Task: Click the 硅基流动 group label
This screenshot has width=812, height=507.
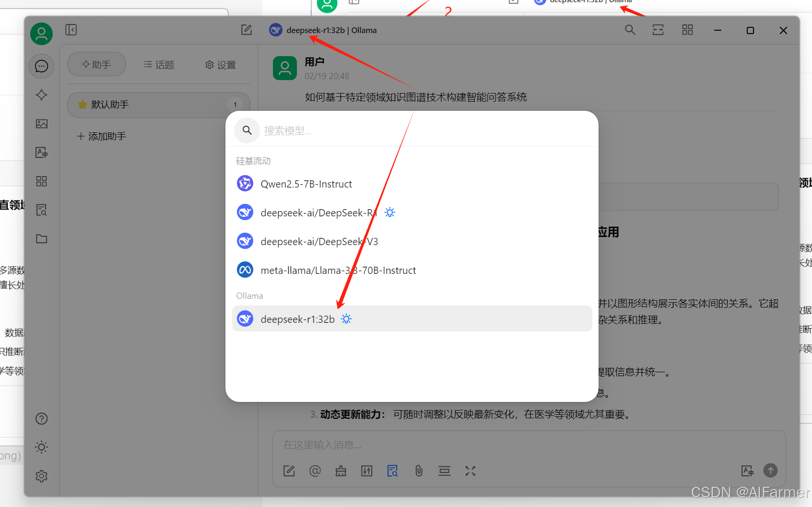Action: 253,161
